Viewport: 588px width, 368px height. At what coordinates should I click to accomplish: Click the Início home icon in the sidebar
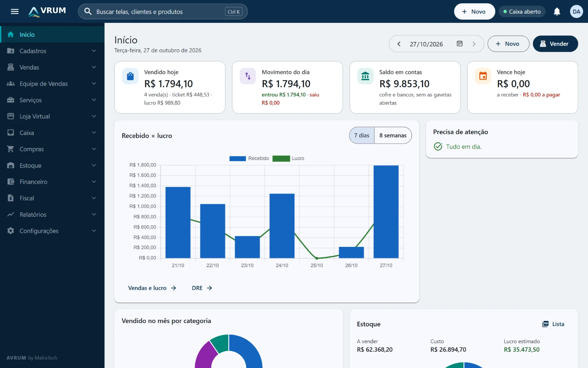coord(11,35)
